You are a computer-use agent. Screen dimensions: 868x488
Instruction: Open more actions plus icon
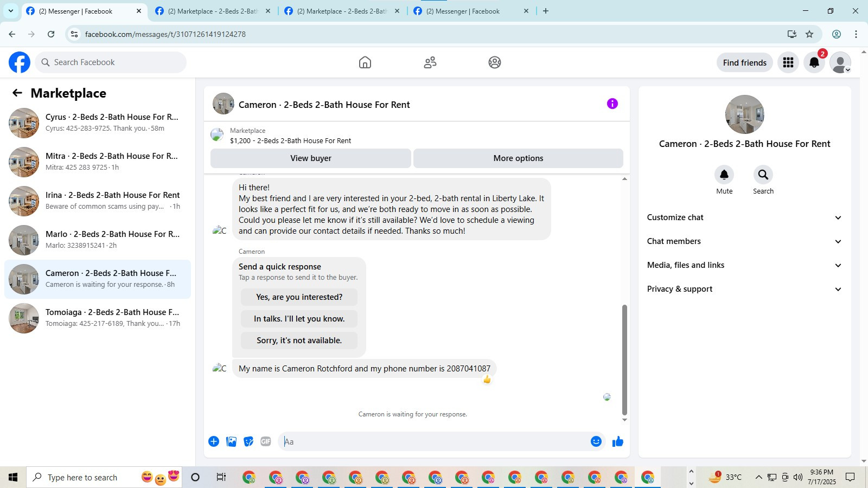click(214, 441)
